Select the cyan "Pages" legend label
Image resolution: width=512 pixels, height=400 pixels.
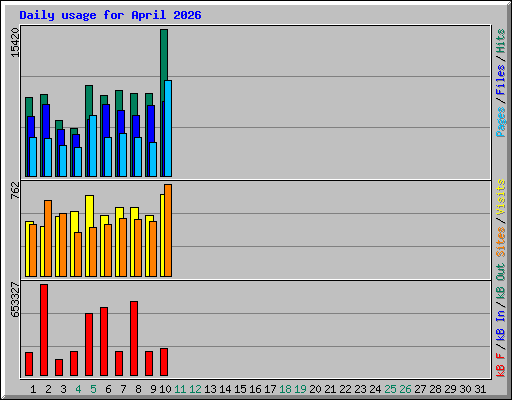pos(500,122)
